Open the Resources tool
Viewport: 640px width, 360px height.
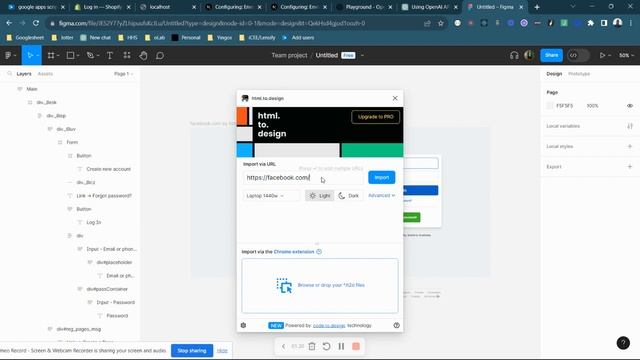[x=127, y=55]
